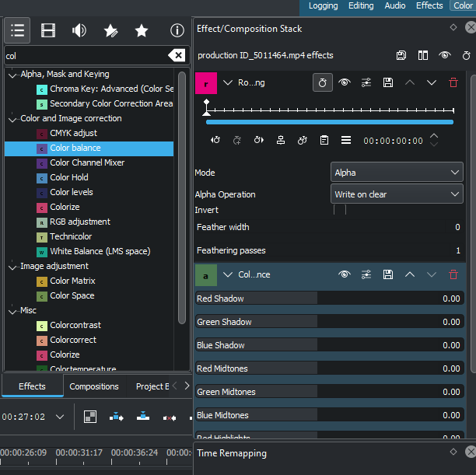Collapse Image adjustment category

[x=12, y=267]
